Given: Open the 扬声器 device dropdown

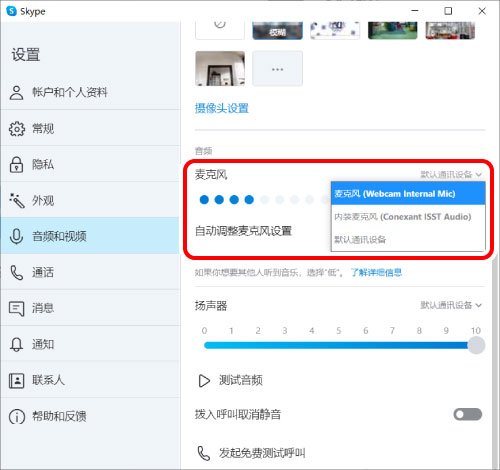Looking at the screenshot, I should pos(451,305).
